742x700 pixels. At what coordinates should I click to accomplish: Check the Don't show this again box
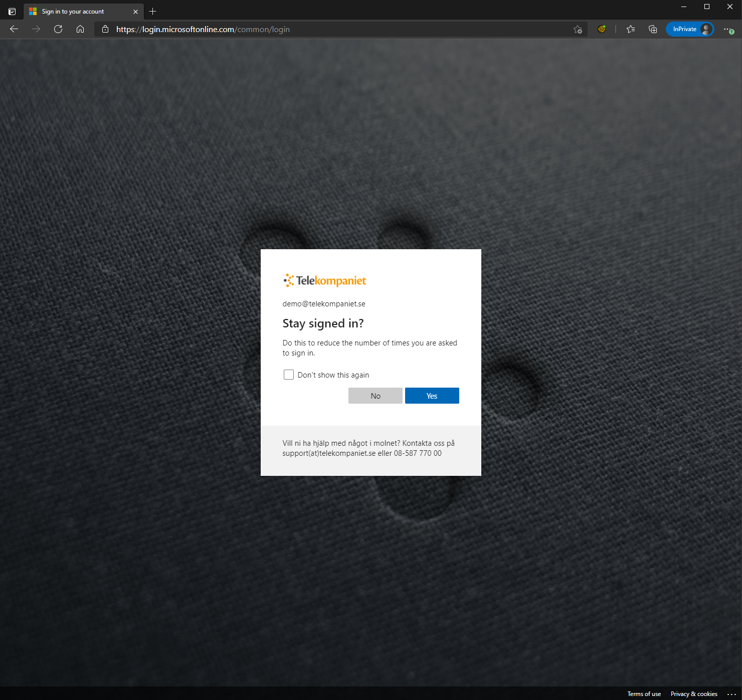(x=289, y=375)
